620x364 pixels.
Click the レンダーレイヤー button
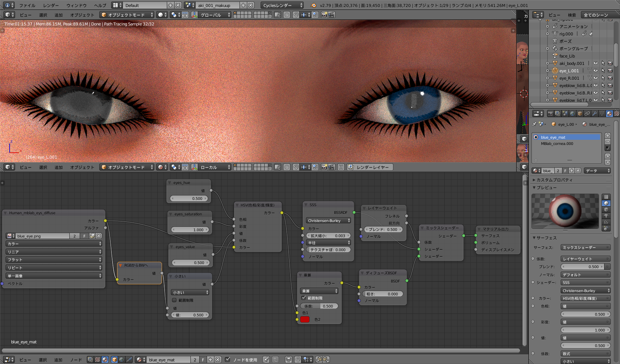coord(370,167)
